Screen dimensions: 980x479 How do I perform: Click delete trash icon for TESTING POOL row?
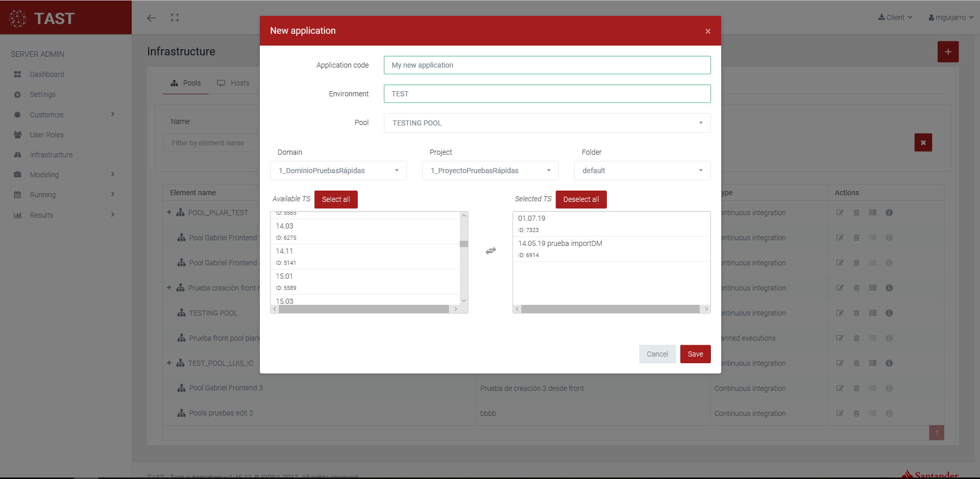click(856, 313)
